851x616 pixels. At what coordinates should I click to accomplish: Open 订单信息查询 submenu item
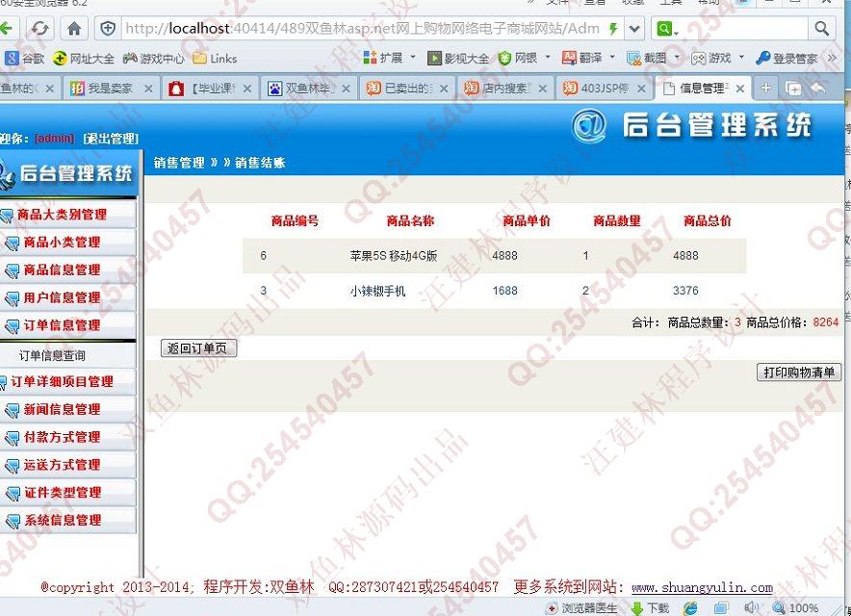click(52, 355)
